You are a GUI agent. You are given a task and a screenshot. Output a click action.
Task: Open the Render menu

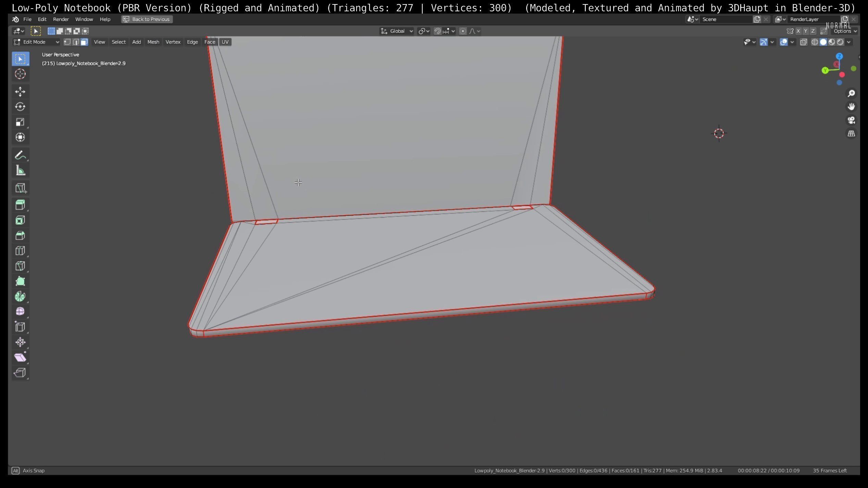pyautogui.click(x=61, y=19)
